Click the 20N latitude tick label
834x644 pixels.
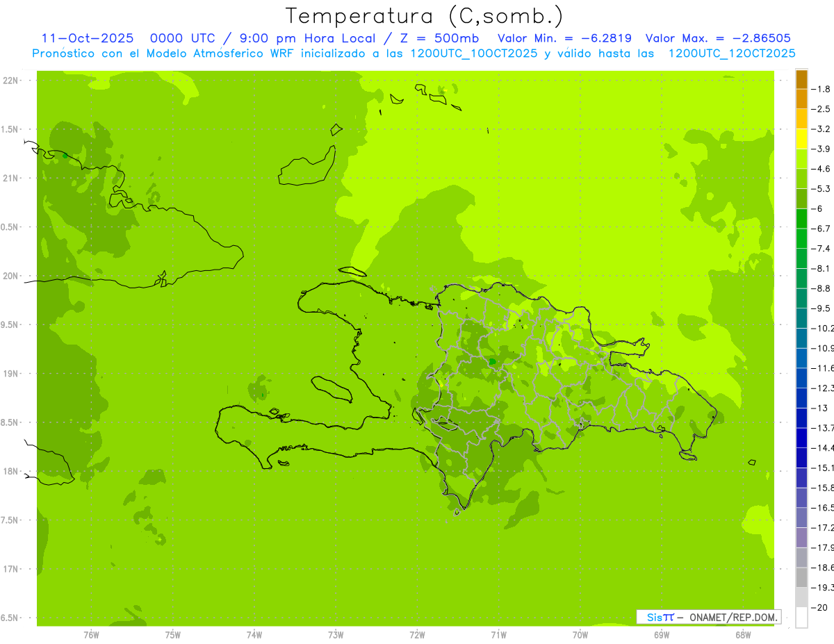point(12,276)
